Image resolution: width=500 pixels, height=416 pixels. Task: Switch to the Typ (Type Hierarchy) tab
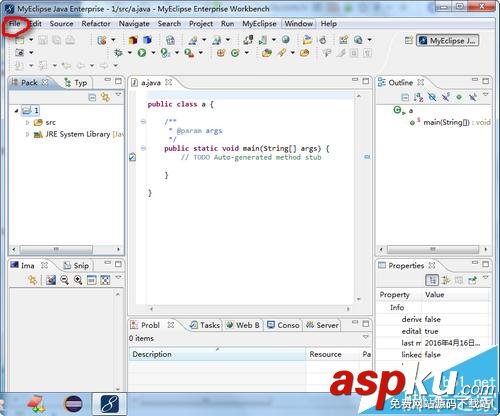[x=76, y=82]
